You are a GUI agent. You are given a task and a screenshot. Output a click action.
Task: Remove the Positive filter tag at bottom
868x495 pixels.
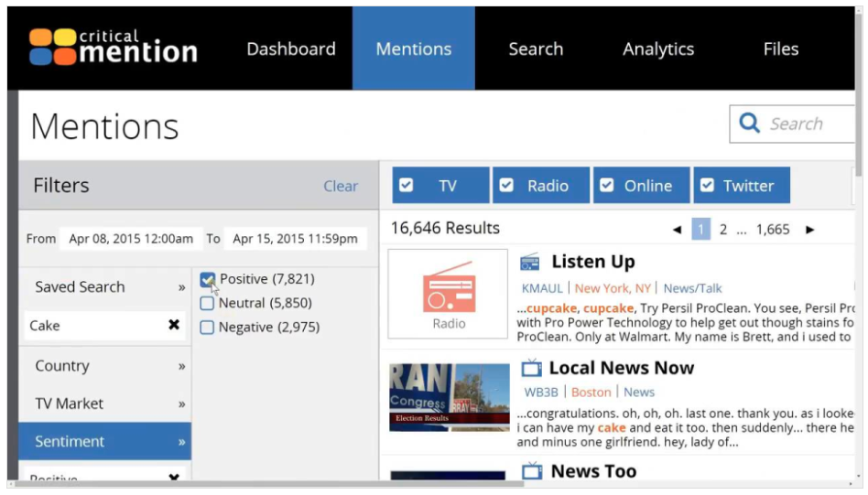[x=174, y=477]
